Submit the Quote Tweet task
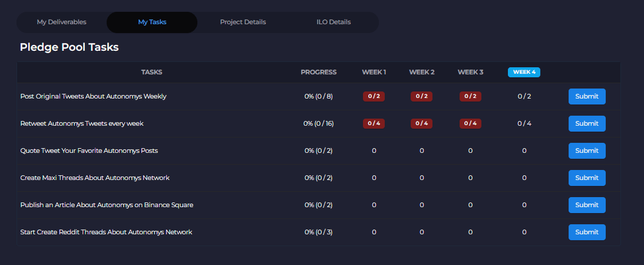The image size is (644, 265). pyautogui.click(x=587, y=151)
